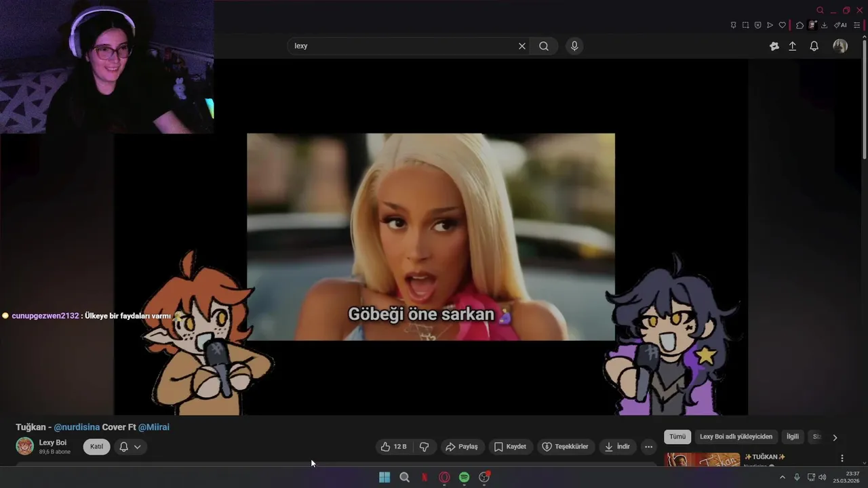Open the volume control in tray
This screenshot has width=868, height=488.
pyautogui.click(x=823, y=477)
